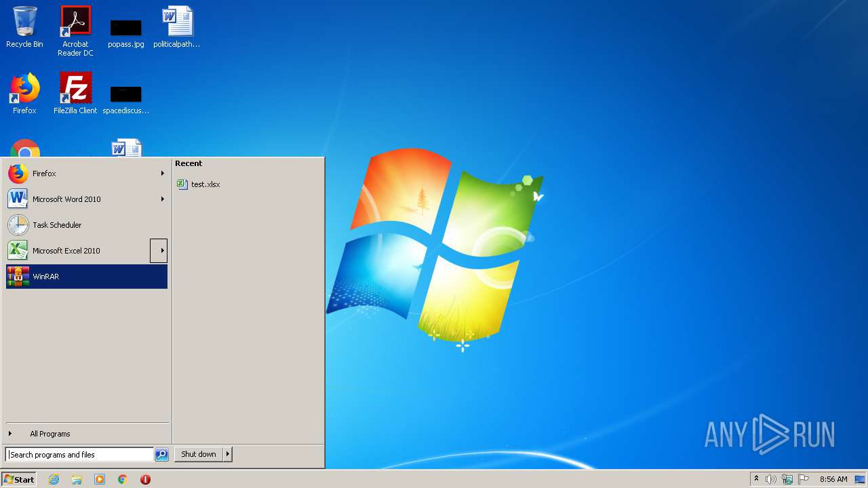Open the volume control in the system tray
Image resolution: width=868 pixels, height=488 pixels.
click(x=771, y=479)
